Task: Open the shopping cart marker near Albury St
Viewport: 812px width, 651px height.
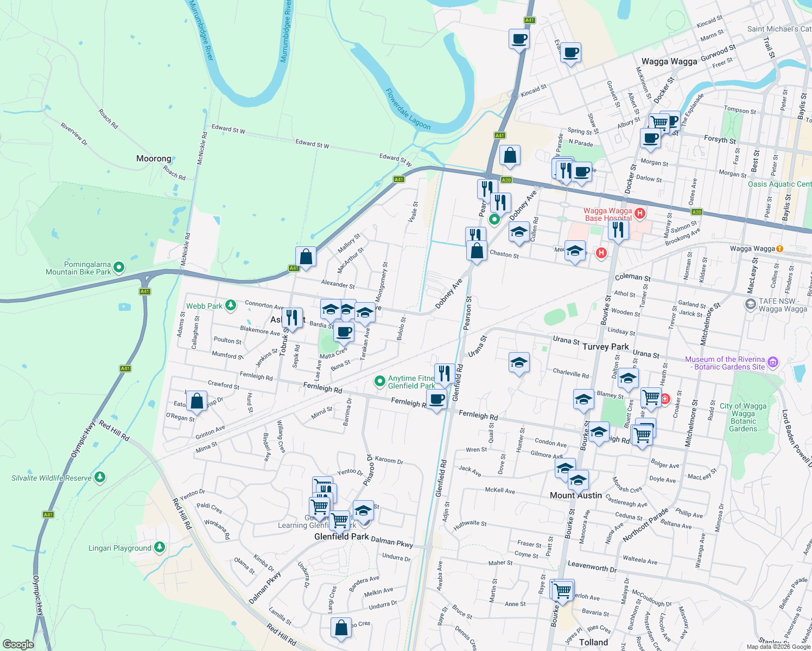Action: pos(659,123)
